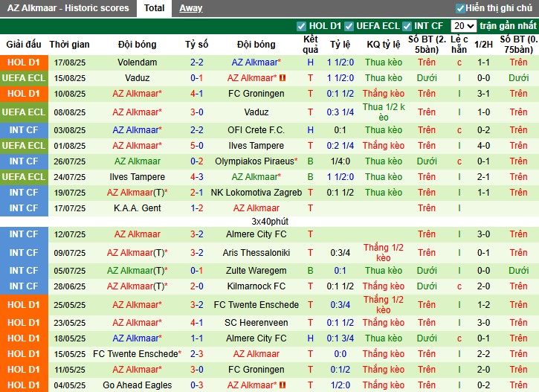Open the 20 recent matches dropdown

tap(463, 26)
